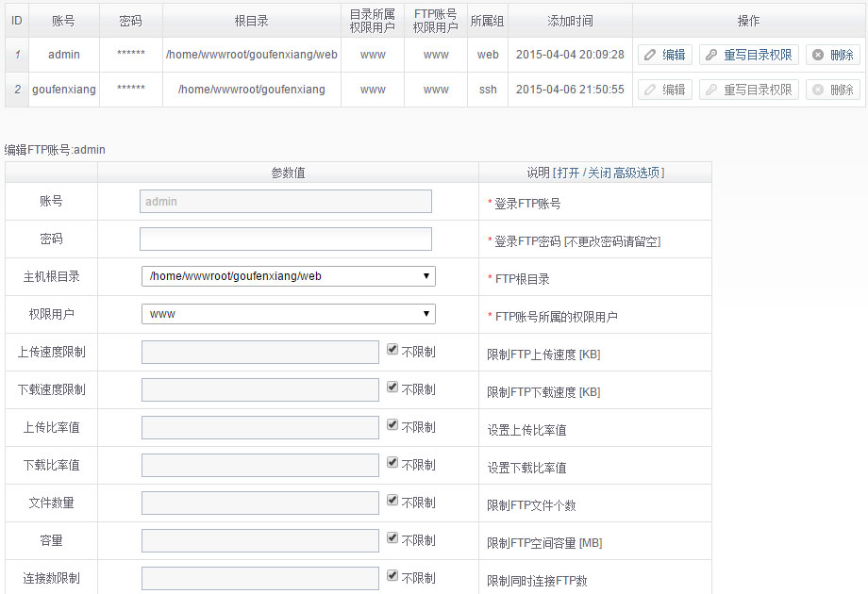
Task: Click the key icon in goufenxiang row
Action: pyautogui.click(x=711, y=91)
